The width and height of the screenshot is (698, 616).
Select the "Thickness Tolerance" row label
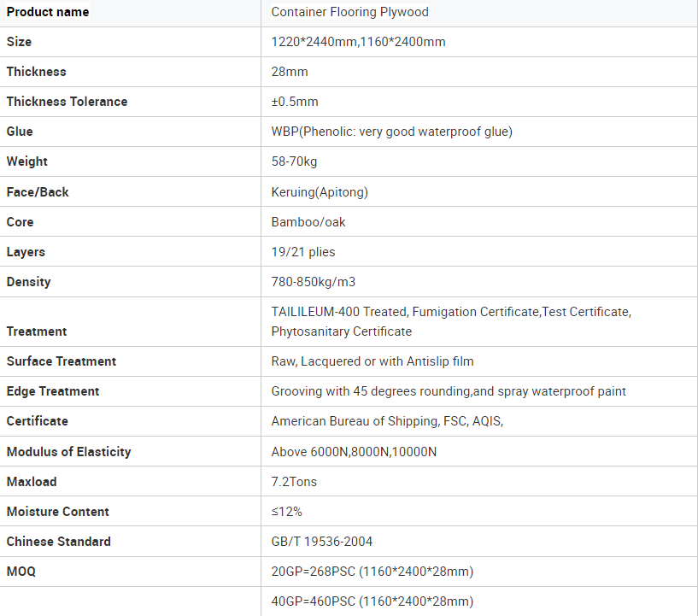[67, 102]
